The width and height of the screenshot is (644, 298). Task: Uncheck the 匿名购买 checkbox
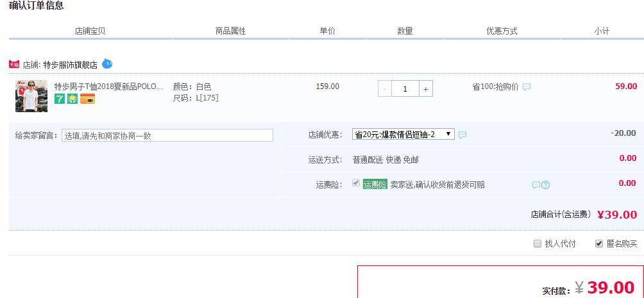coord(599,244)
